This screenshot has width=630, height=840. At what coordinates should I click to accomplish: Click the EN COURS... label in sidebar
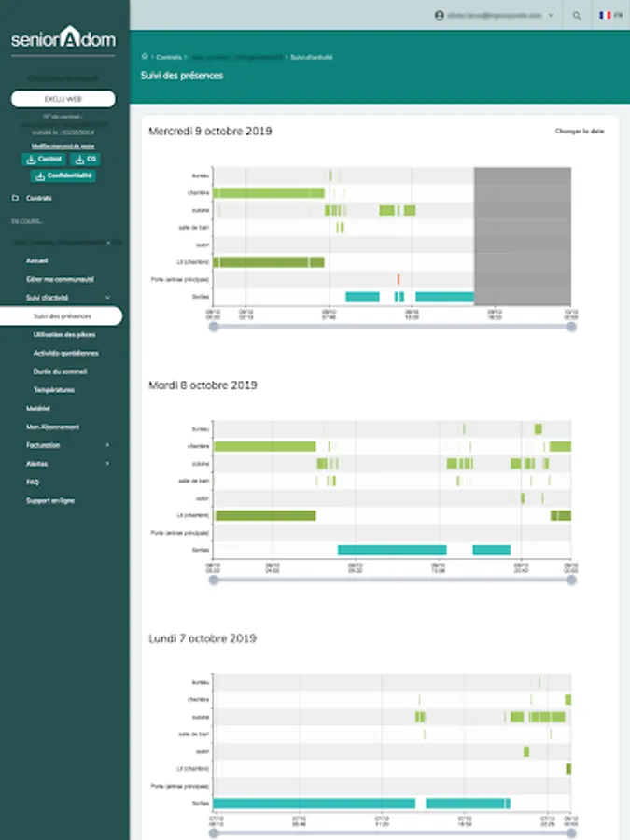pos(27,221)
